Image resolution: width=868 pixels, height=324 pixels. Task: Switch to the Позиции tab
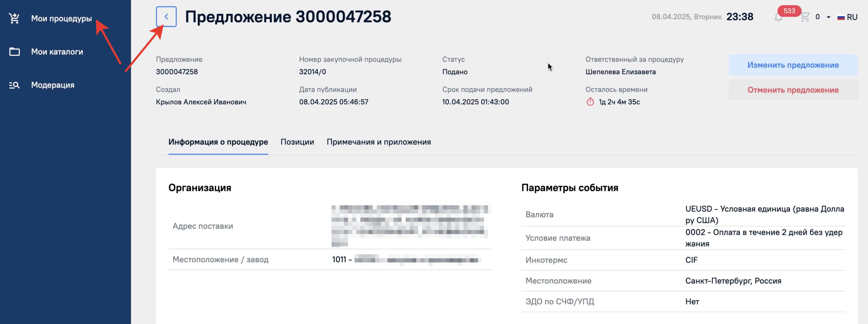[x=297, y=142]
